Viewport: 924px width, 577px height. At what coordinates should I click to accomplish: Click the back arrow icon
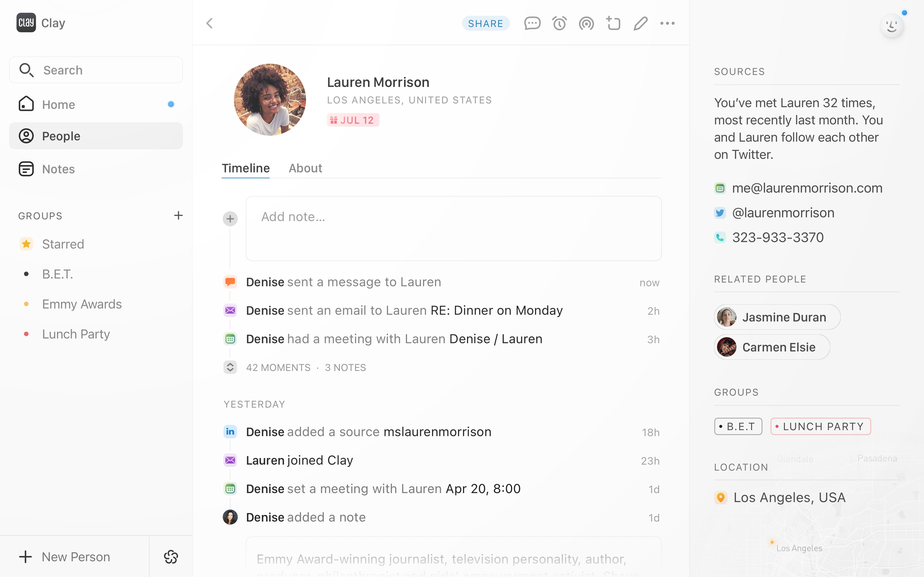pyautogui.click(x=209, y=23)
